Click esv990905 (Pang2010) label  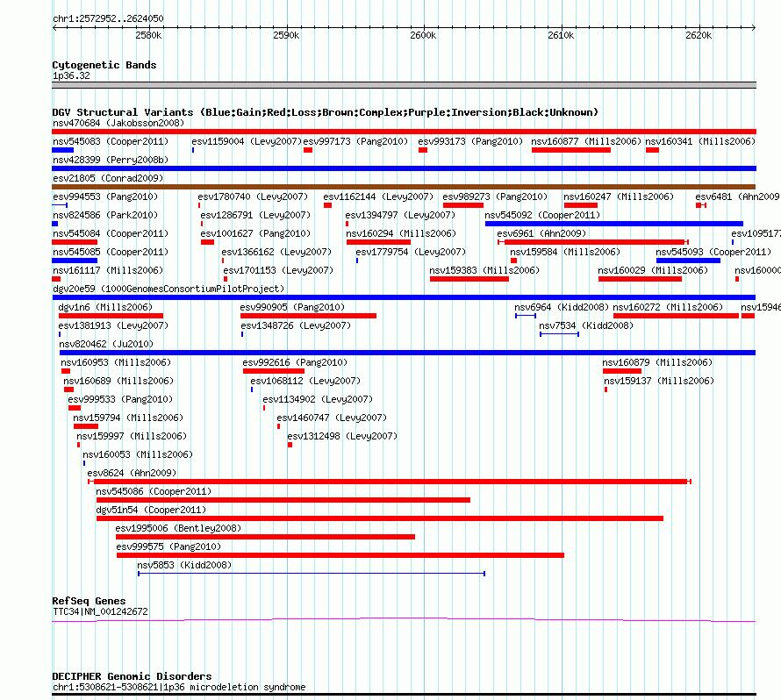tap(292, 307)
